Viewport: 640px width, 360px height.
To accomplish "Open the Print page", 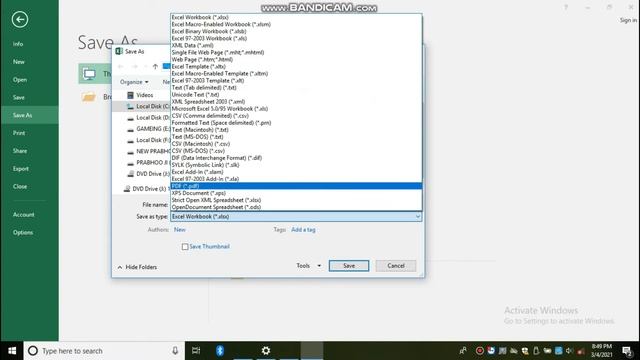I will [19, 133].
